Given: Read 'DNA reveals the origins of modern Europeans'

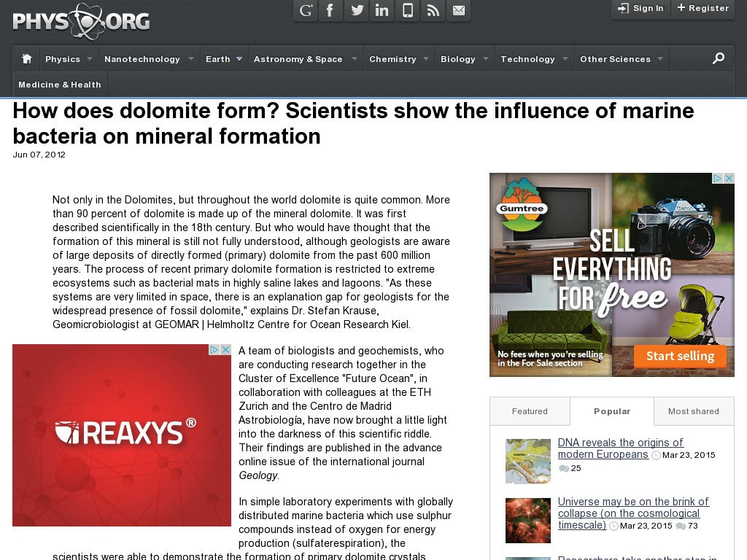Looking at the screenshot, I should pyautogui.click(x=620, y=448).
